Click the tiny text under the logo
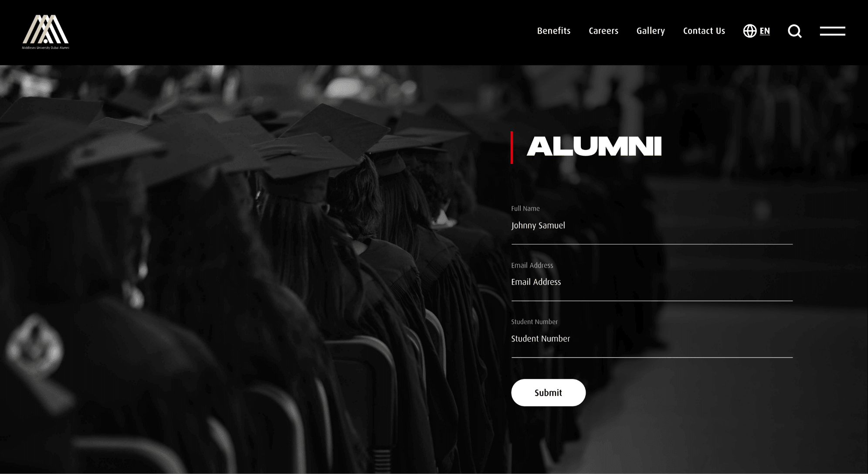868x474 pixels. coord(46,48)
